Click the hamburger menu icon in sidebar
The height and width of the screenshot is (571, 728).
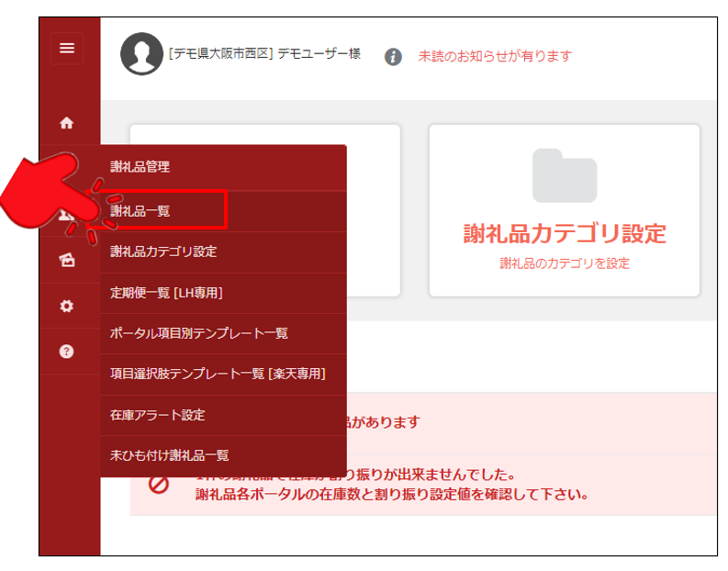[x=67, y=49]
